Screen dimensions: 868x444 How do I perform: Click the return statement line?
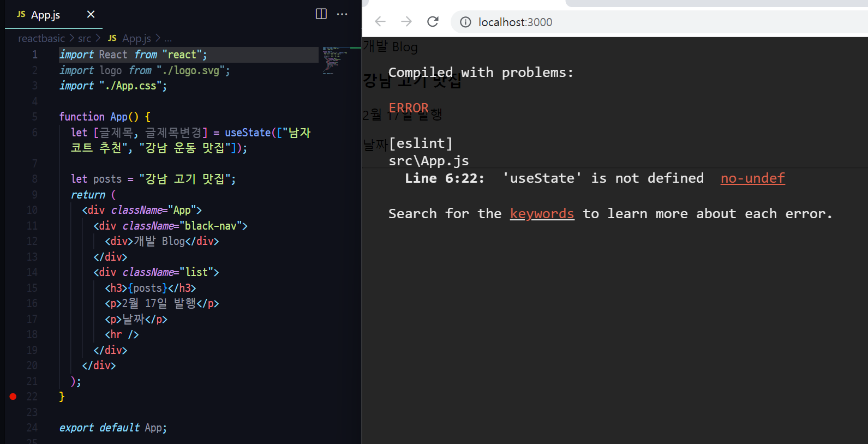point(93,195)
